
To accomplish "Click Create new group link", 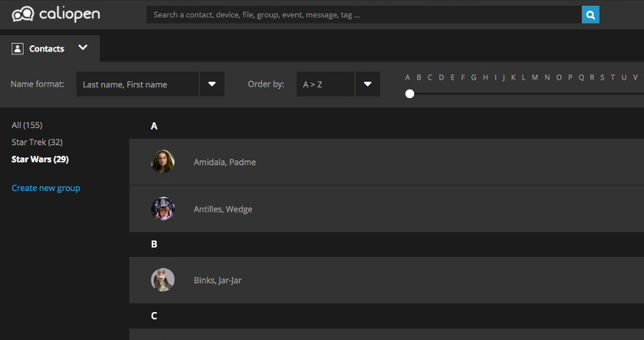I will (x=46, y=188).
